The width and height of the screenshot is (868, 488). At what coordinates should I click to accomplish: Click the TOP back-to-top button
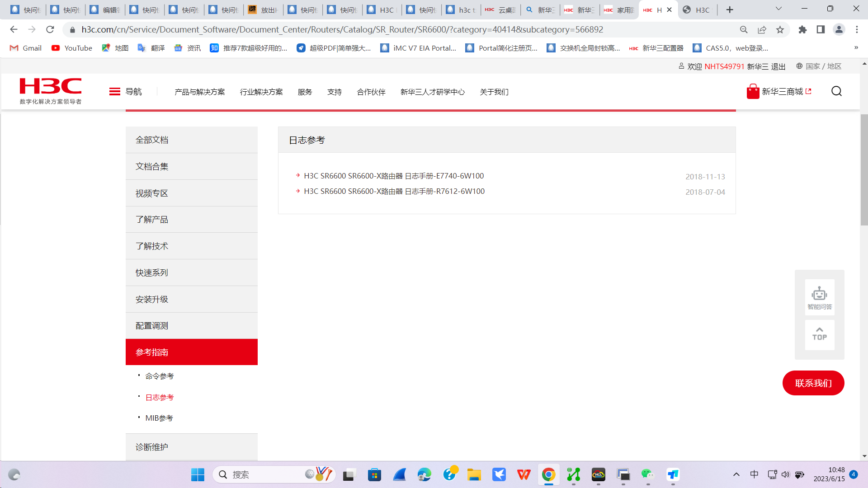pyautogui.click(x=819, y=334)
